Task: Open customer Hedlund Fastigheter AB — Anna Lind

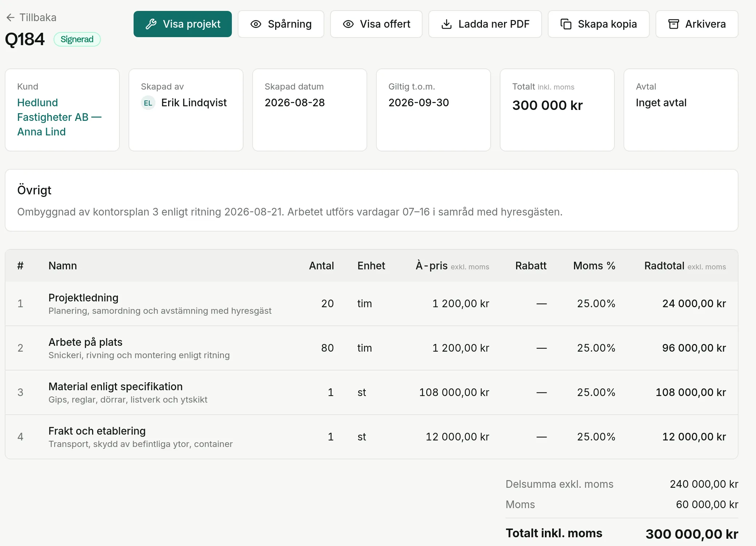Action: [x=59, y=117]
